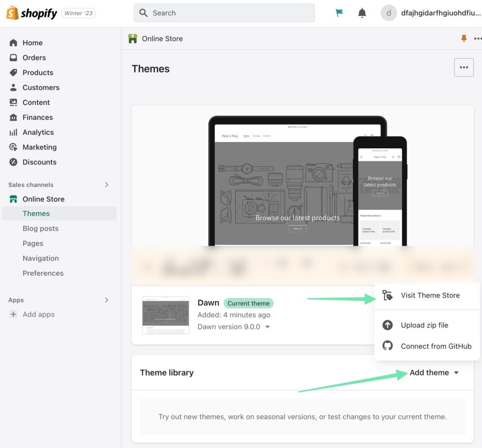Select the Marketing megaphone icon

[x=13, y=147]
